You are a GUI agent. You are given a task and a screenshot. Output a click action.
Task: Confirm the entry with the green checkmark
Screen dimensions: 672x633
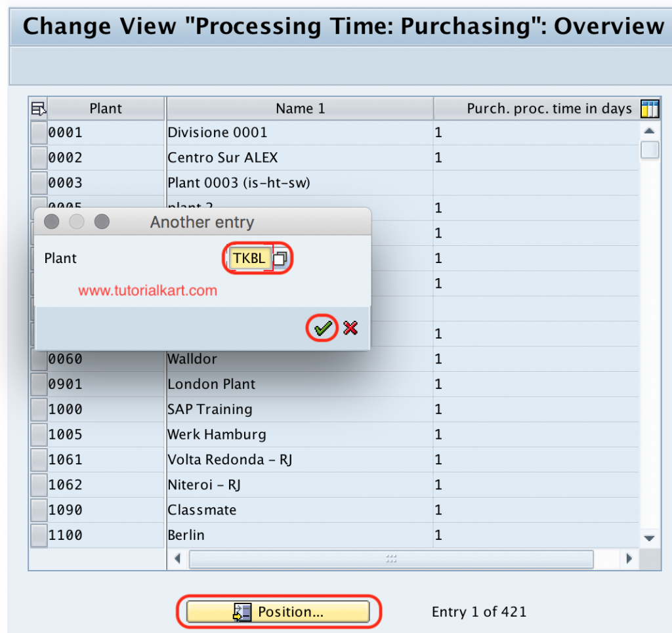click(x=321, y=328)
